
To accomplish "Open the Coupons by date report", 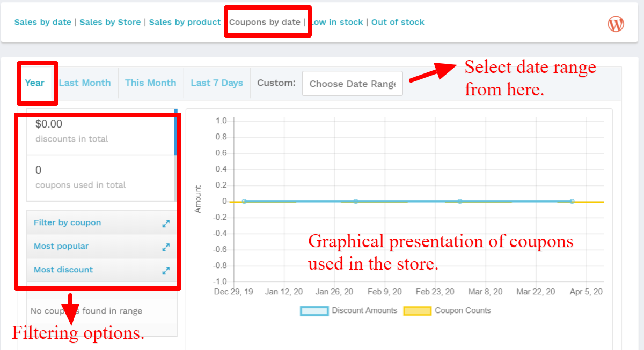I will click(265, 22).
